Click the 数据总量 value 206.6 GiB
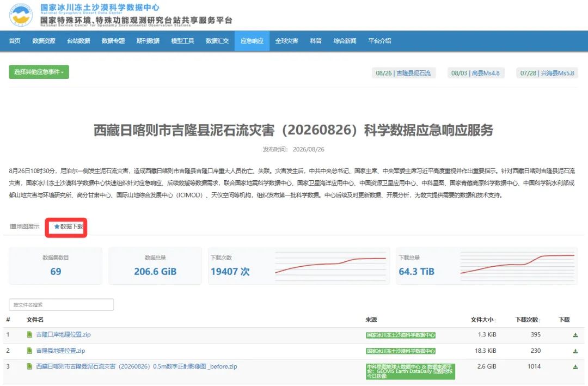 click(155, 272)
